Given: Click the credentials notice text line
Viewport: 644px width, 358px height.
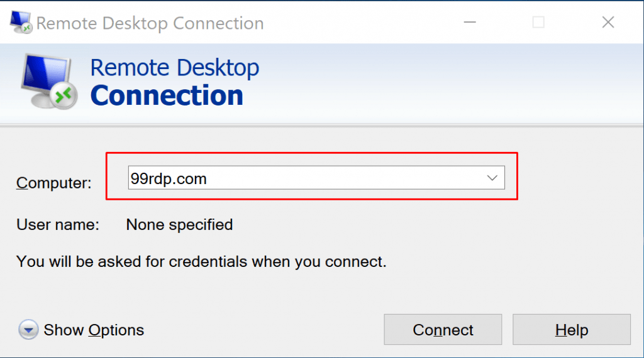Looking at the screenshot, I should [x=201, y=261].
